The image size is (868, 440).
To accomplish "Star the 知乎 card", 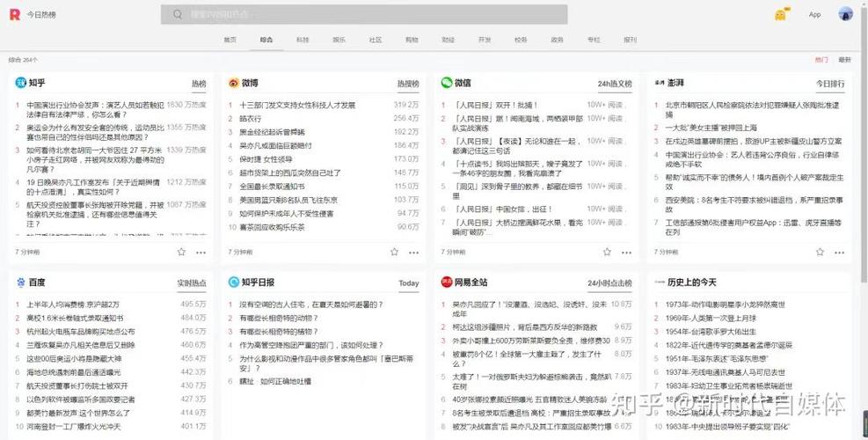I will 181,252.
